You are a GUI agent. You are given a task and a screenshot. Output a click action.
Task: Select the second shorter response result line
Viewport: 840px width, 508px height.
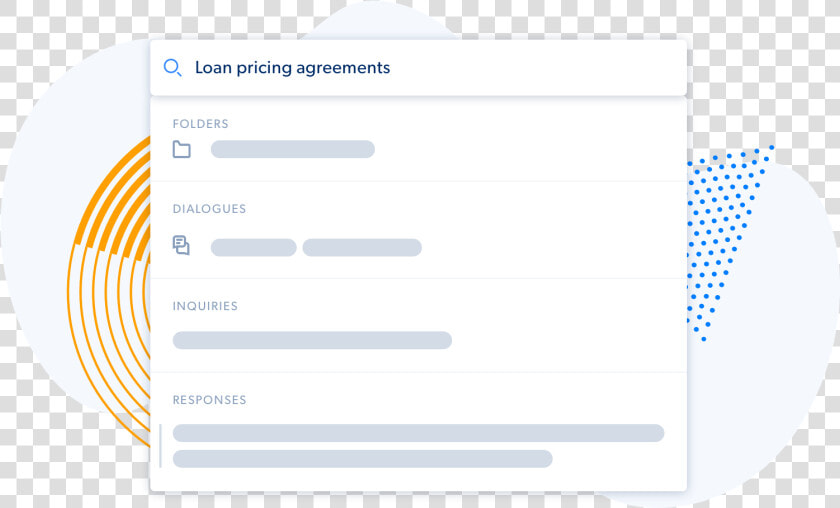[363, 459]
